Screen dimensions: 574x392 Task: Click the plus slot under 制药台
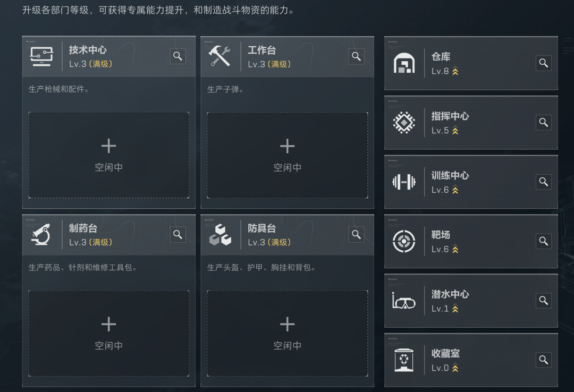(x=108, y=333)
